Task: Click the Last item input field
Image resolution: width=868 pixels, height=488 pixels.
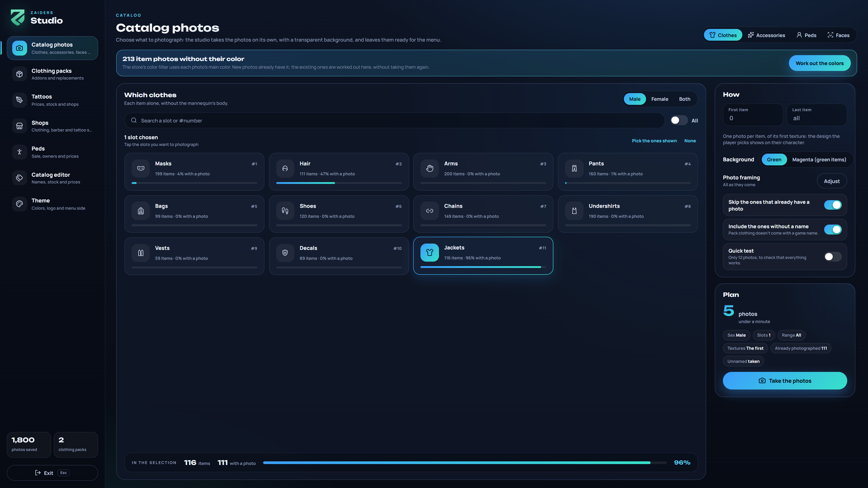Action: tap(816, 115)
